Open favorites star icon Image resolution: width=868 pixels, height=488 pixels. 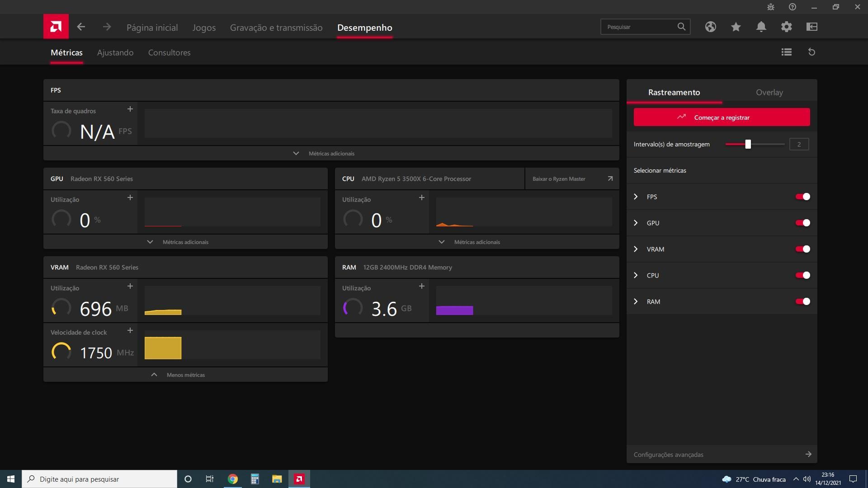736,27
